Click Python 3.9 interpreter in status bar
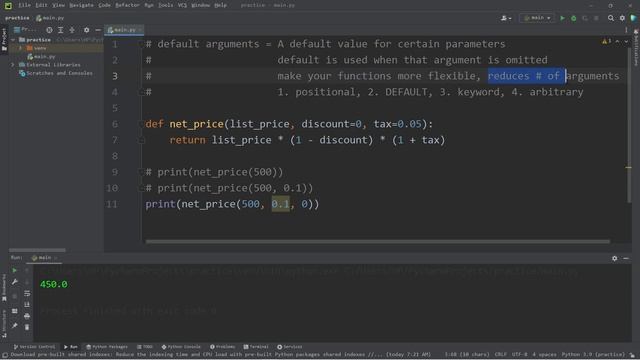 [593, 355]
